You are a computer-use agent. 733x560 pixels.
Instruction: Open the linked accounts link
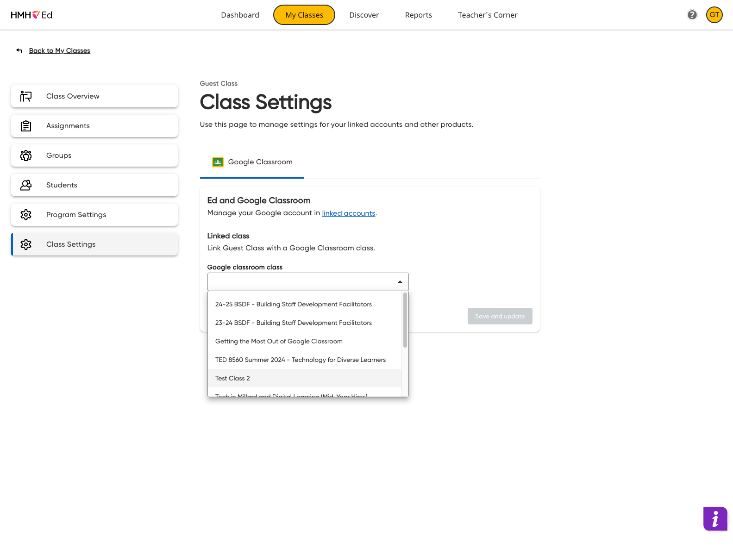(x=349, y=213)
